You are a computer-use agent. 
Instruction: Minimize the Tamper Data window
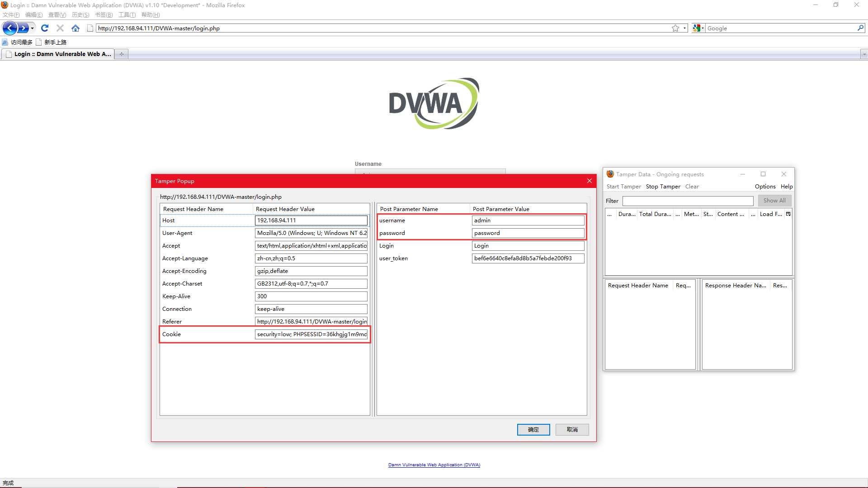(x=742, y=174)
